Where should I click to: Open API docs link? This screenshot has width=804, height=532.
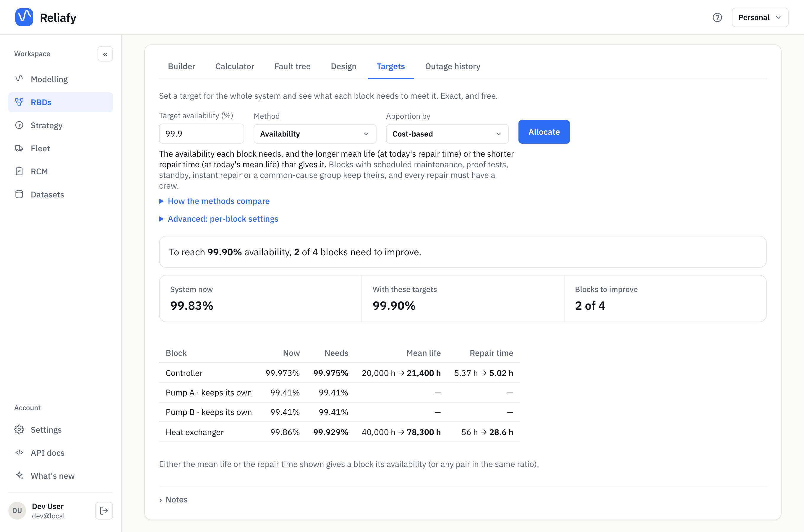pyautogui.click(x=60, y=452)
